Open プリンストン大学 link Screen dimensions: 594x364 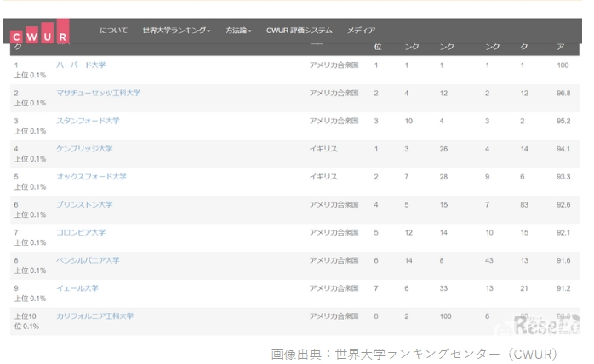(x=84, y=204)
